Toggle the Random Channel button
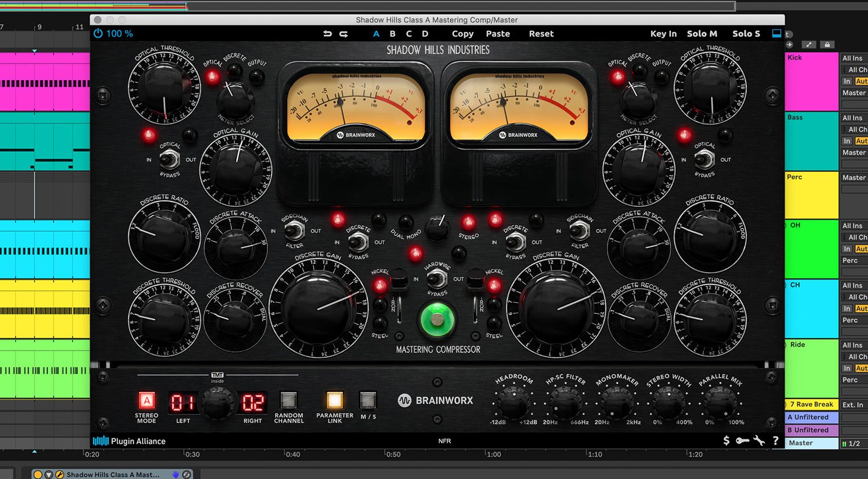 tap(289, 401)
